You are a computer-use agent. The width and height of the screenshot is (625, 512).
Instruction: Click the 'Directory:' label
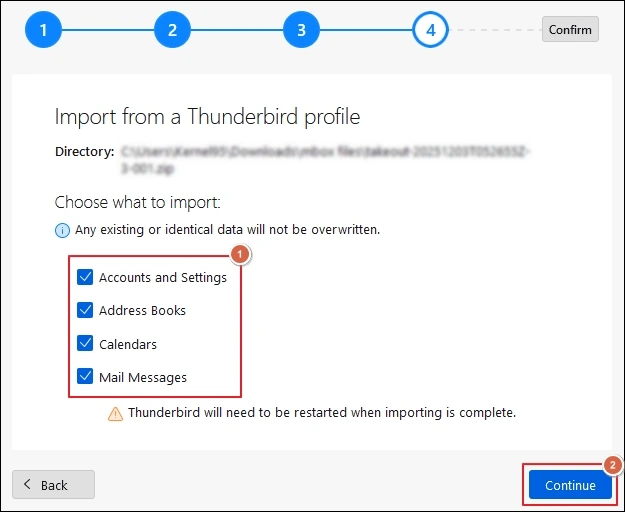(85, 152)
